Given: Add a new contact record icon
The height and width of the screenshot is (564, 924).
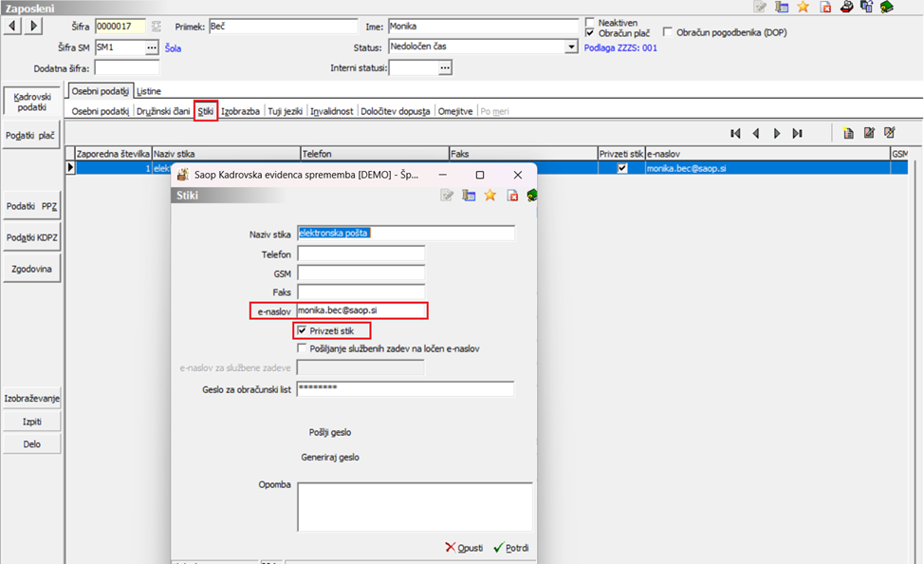Looking at the screenshot, I should [848, 133].
